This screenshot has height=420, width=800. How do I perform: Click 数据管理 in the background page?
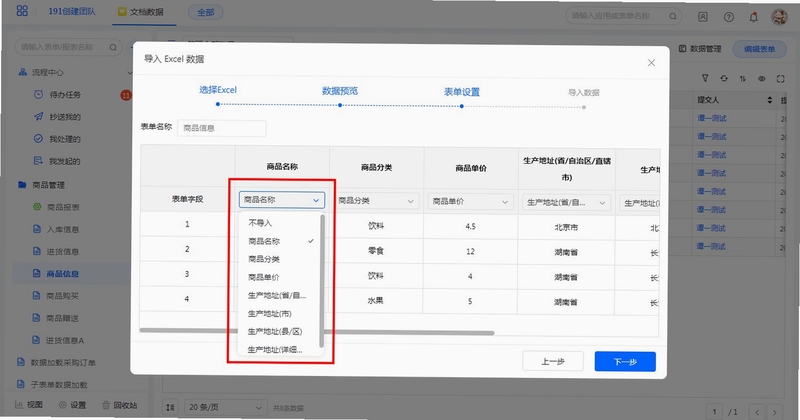tap(700, 48)
